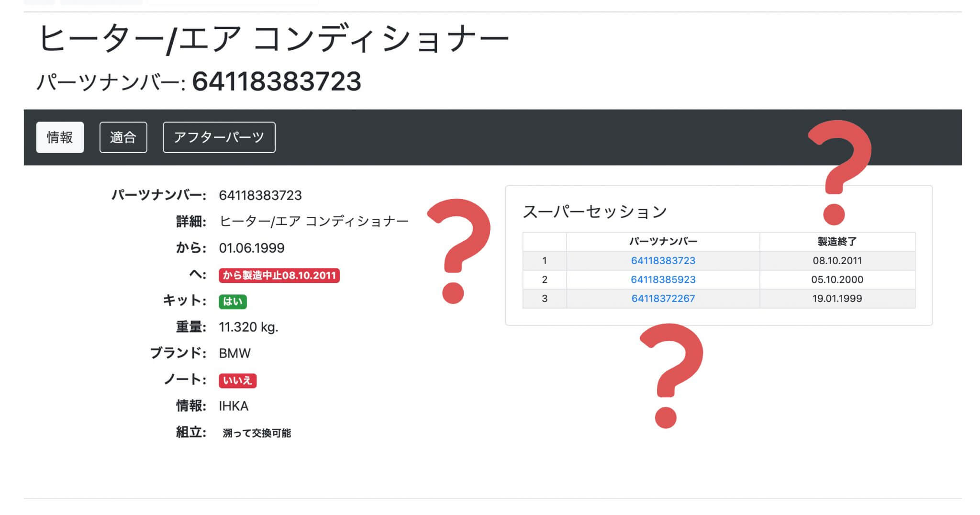Select the 情報 tab
The image size is (980, 515).
point(59,137)
